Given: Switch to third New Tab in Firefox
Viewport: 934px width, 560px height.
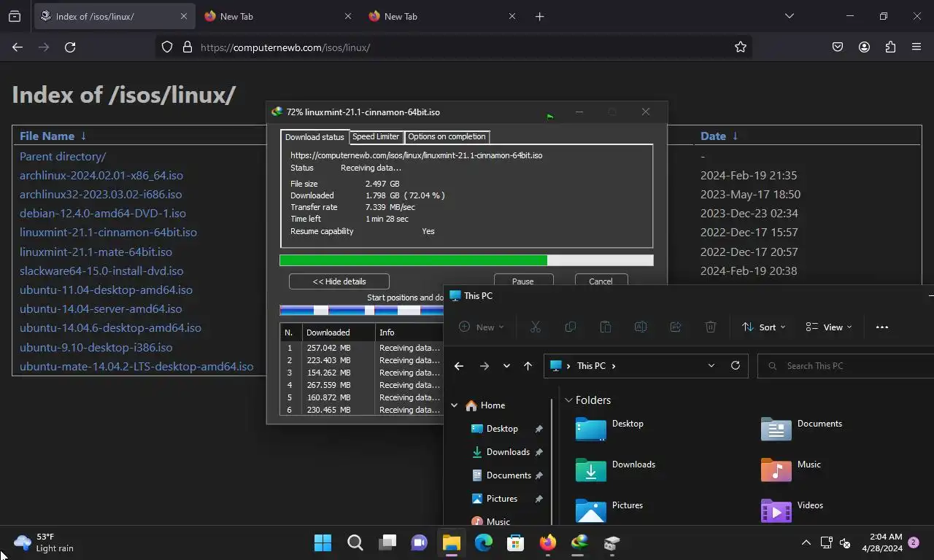Looking at the screenshot, I should tap(442, 16).
